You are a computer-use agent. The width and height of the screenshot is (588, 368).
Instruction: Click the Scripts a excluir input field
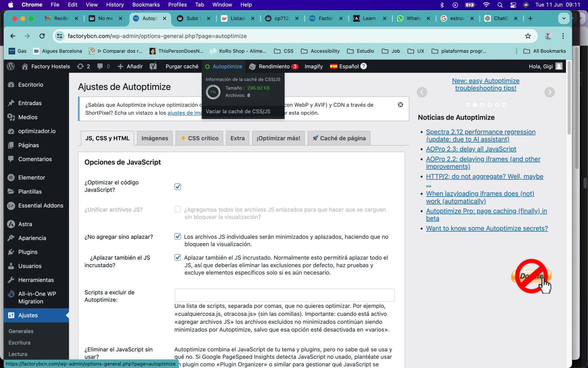coord(284,295)
